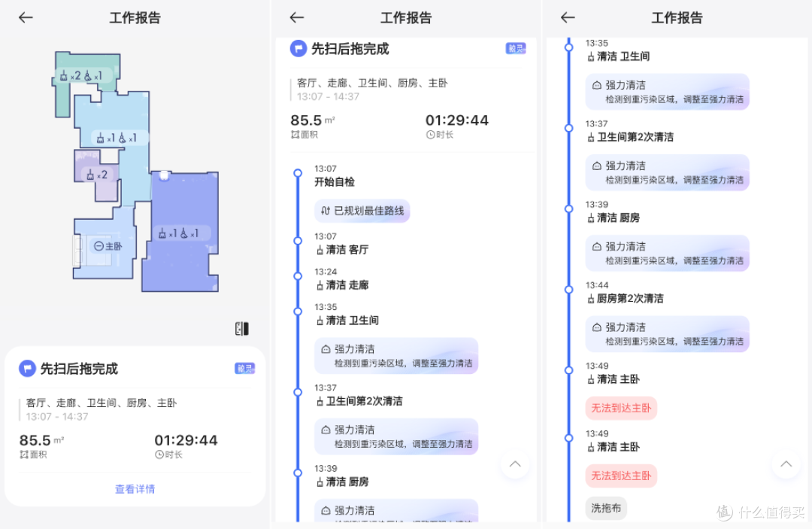Image resolution: width=812 pixels, height=529 pixels.
Task: Select the 13:39 清洁 厨房 entry in the right panel
Action: click(x=614, y=211)
